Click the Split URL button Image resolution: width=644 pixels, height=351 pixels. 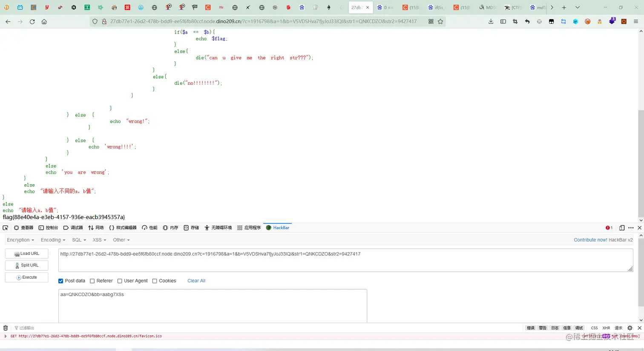(x=26, y=265)
